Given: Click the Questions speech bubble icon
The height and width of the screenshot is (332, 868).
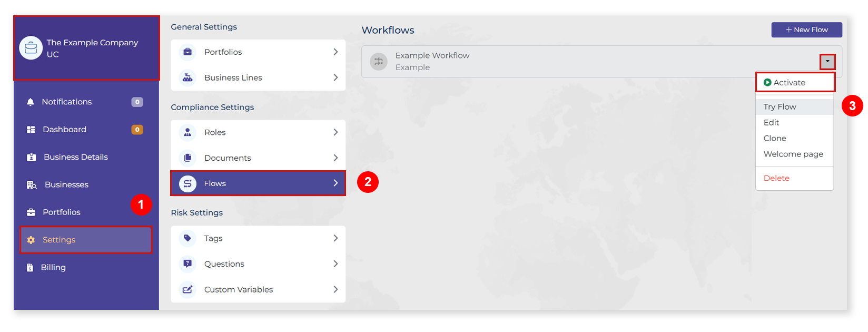Looking at the screenshot, I should tap(188, 263).
